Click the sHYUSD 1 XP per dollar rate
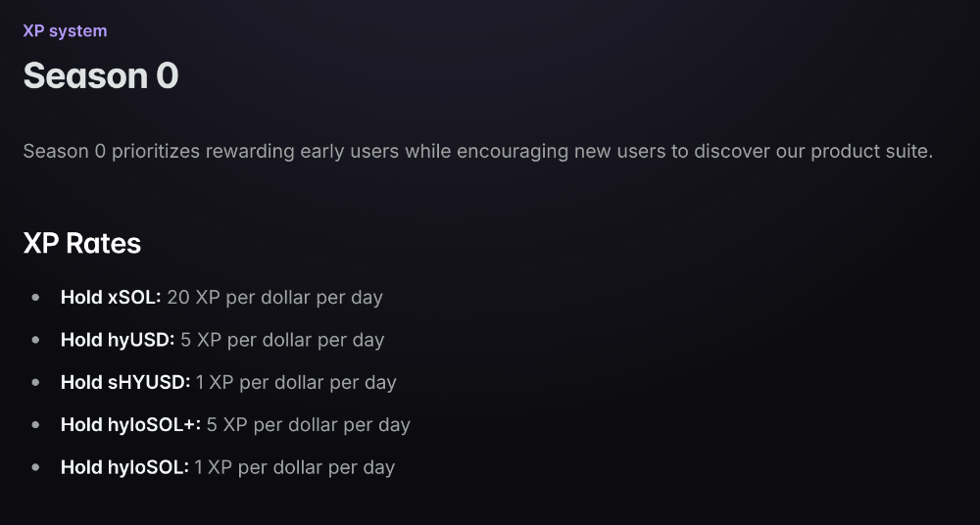980x525 pixels. click(296, 382)
